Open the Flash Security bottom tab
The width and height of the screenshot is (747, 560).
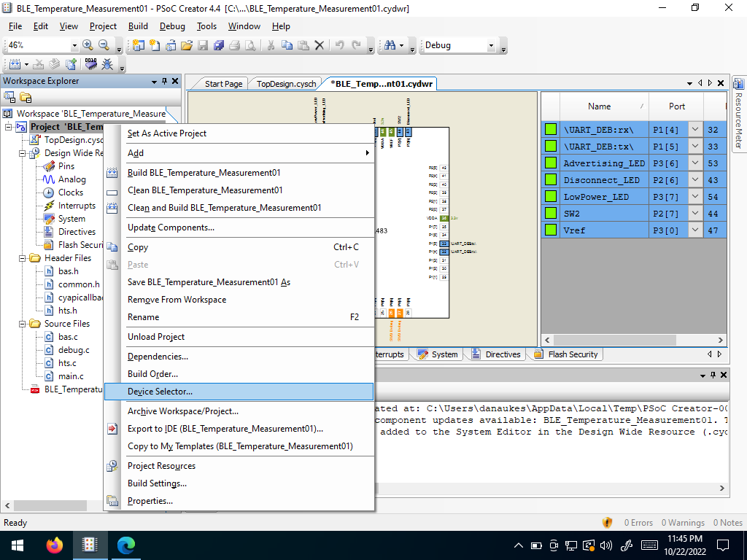click(x=567, y=354)
